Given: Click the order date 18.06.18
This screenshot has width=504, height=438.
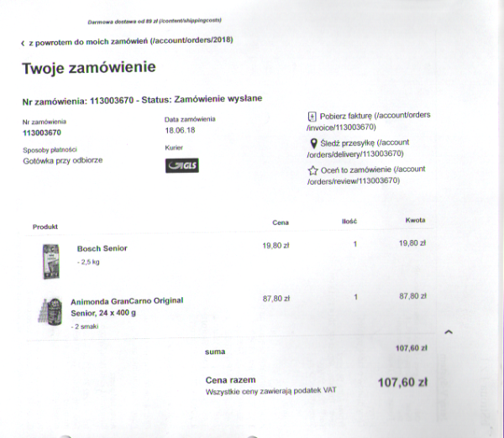Looking at the screenshot, I should coord(180,130).
